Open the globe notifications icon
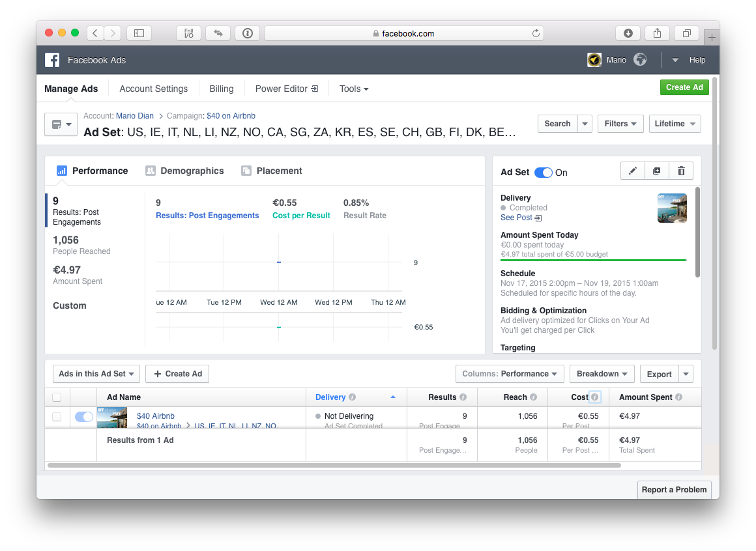756x551 pixels. [x=640, y=60]
